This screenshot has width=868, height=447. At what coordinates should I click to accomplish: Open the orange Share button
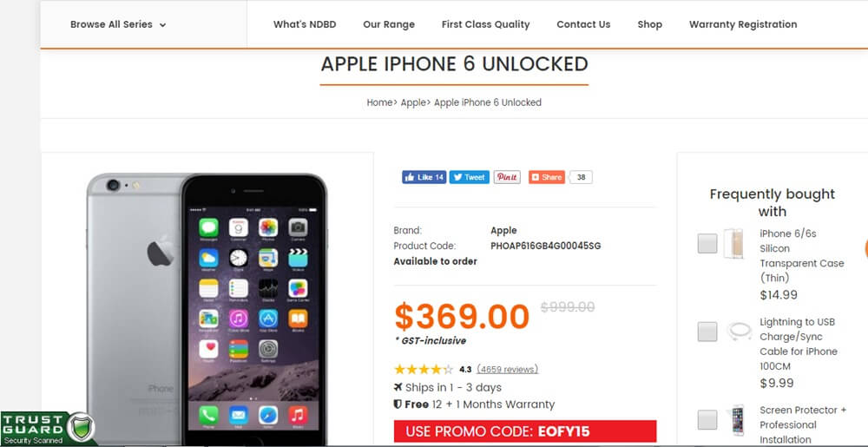click(x=546, y=177)
